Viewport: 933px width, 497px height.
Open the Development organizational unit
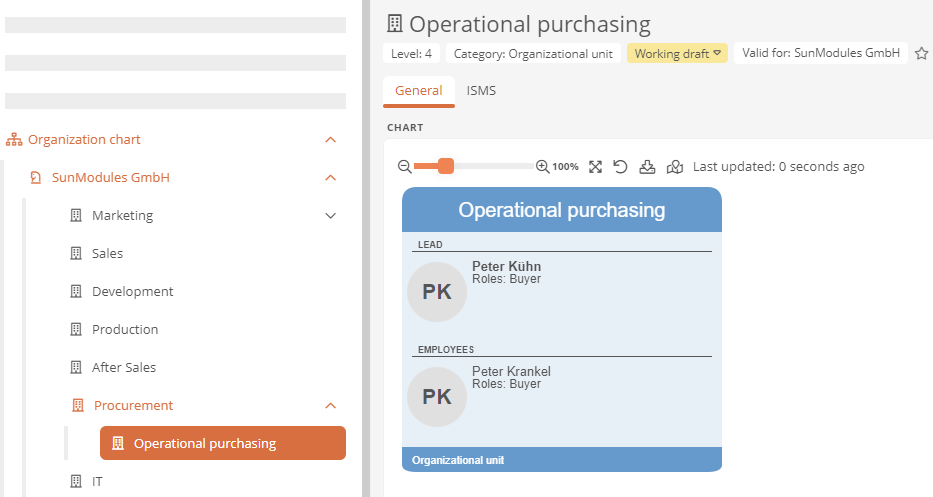coord(132,292)
